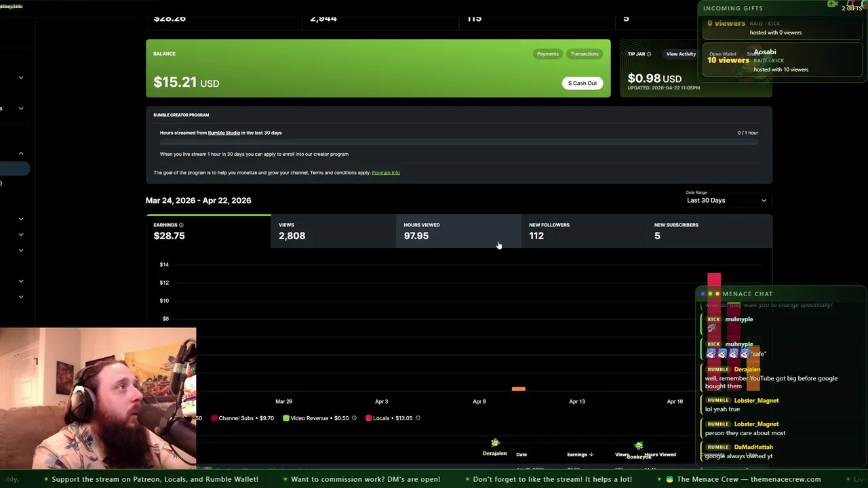Viewport: 868px width, 488px height.
Task: Expand the fifth sidebar chevron
Action: pos(21,235)
